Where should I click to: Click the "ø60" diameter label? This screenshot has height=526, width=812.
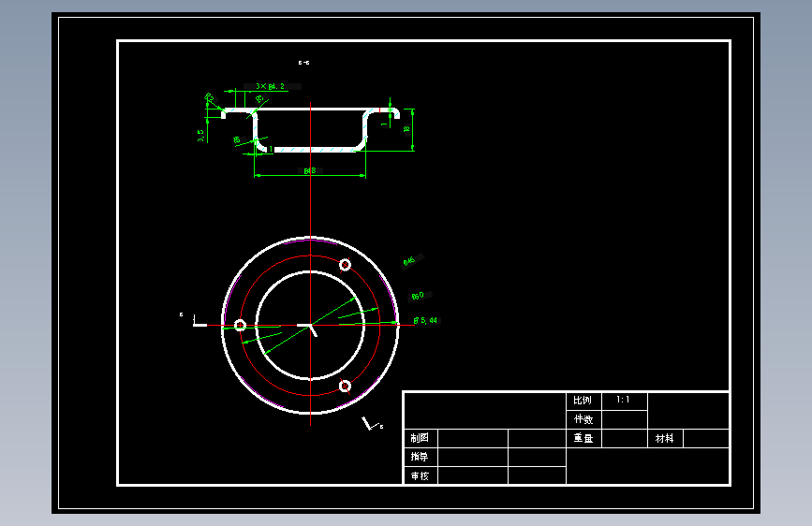coord(418,296)
